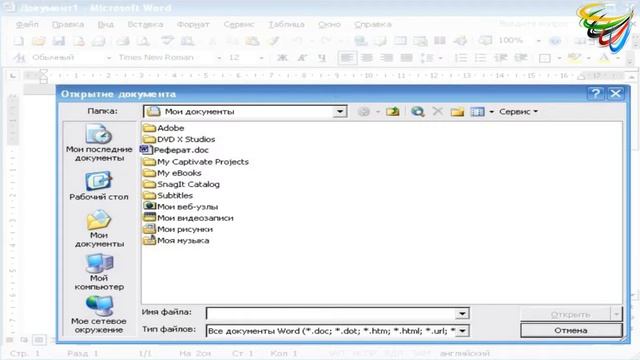Open the Views dropdown arrow in the dialog
Image resolution: width=640 pixels, height=360 pixels.
[491, 111]
